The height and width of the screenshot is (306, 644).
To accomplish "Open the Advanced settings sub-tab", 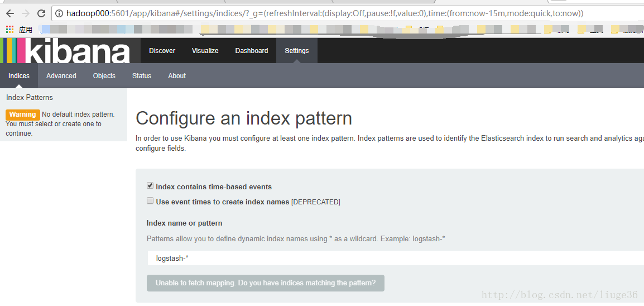I will point(61,75).
